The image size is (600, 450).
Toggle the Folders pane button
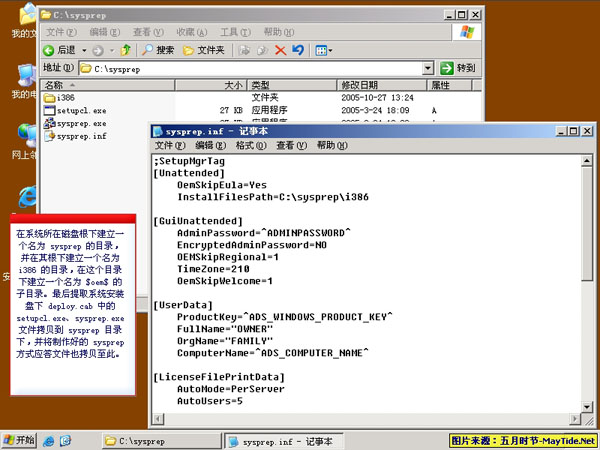click(203, 50)
